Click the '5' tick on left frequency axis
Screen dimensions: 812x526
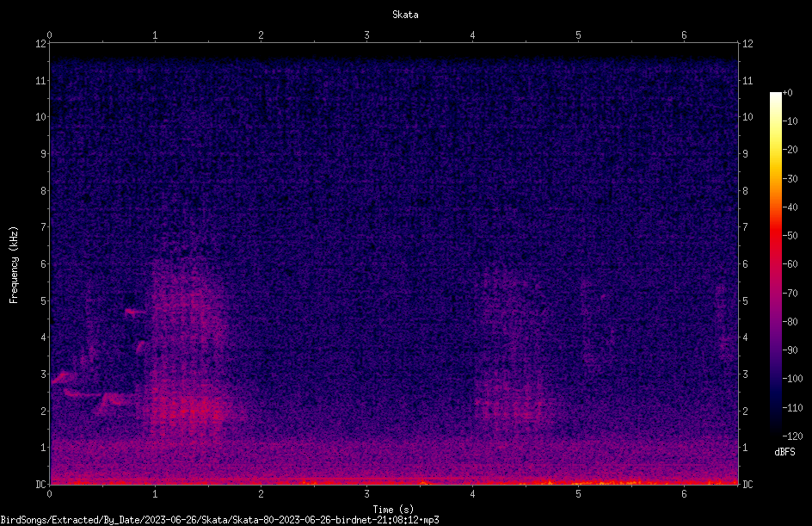pyautogui.click(x=43, y=301)
